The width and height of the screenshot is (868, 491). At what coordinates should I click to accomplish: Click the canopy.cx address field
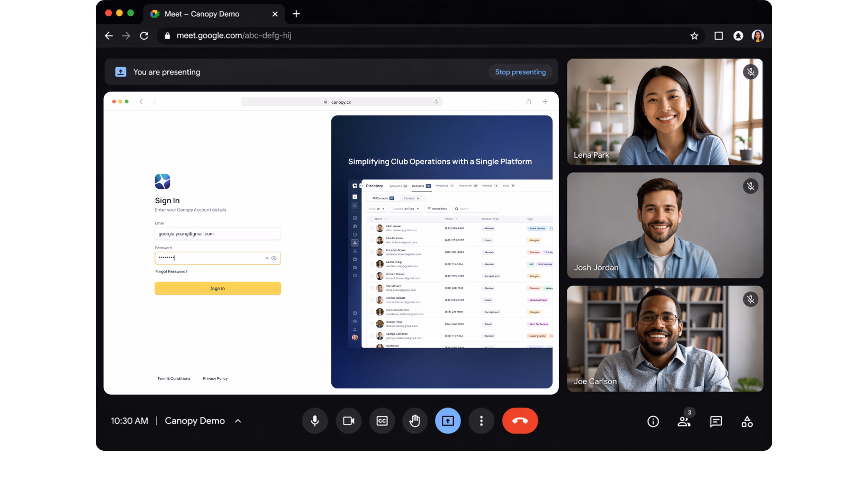341,102
